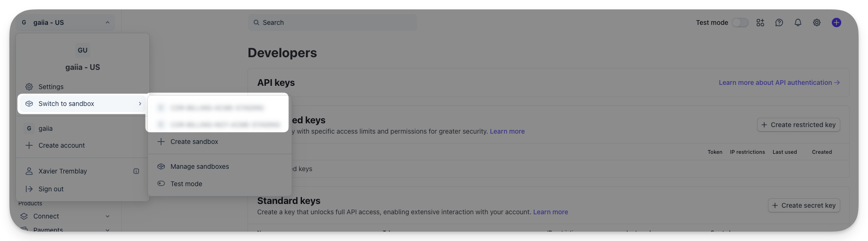Viewport: 868px width, 241px height.
Task: Open the apps grid icon
Action: click(760, 23)
